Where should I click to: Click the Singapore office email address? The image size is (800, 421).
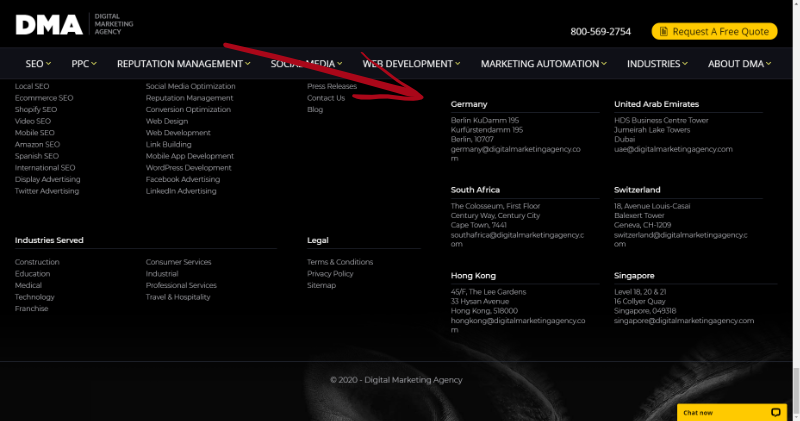coord(684,321)
